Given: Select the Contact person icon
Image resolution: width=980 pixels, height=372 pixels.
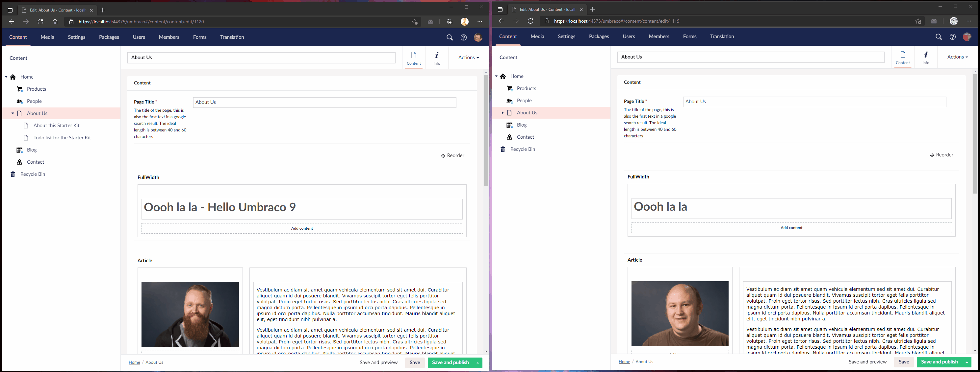Looking at the screenshot, I should 20,162.
